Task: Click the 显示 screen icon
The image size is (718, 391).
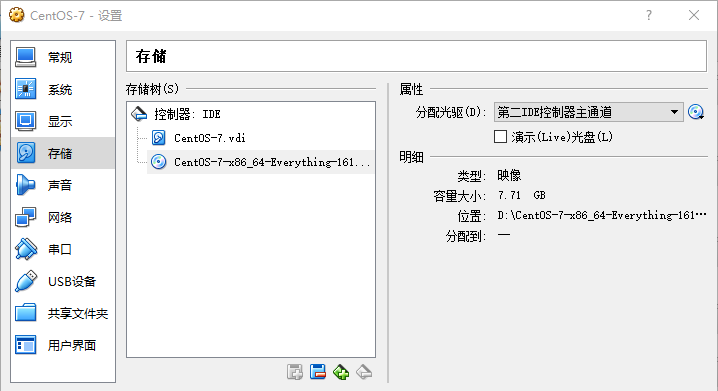Action: [26, 121]
